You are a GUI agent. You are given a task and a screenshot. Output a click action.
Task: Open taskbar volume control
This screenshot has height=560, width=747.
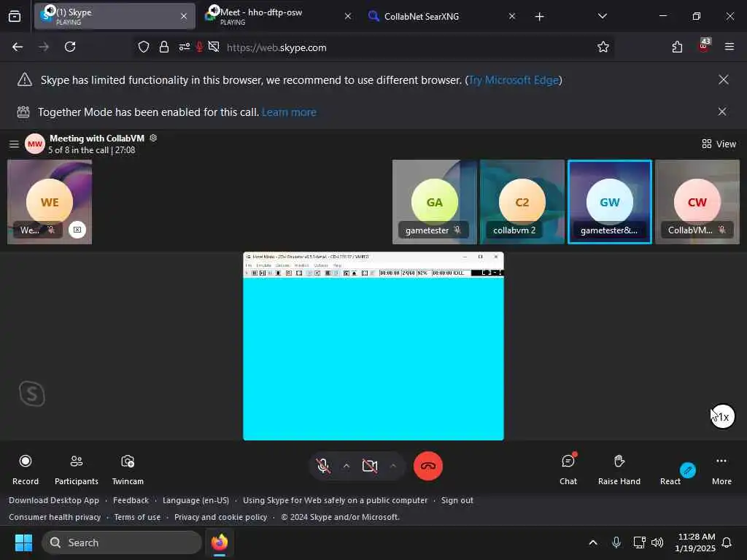pos(657,542)
